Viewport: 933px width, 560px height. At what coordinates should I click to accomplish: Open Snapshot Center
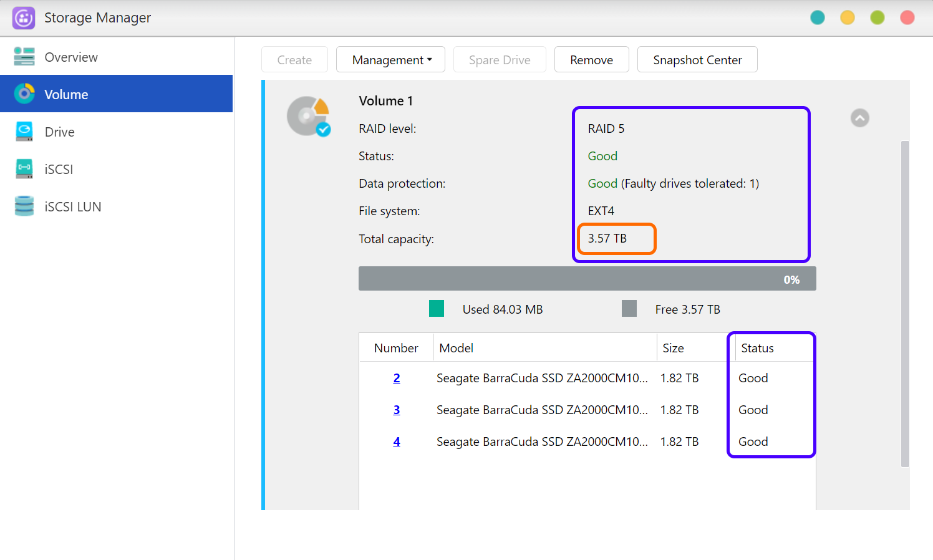tap(697, 60)
